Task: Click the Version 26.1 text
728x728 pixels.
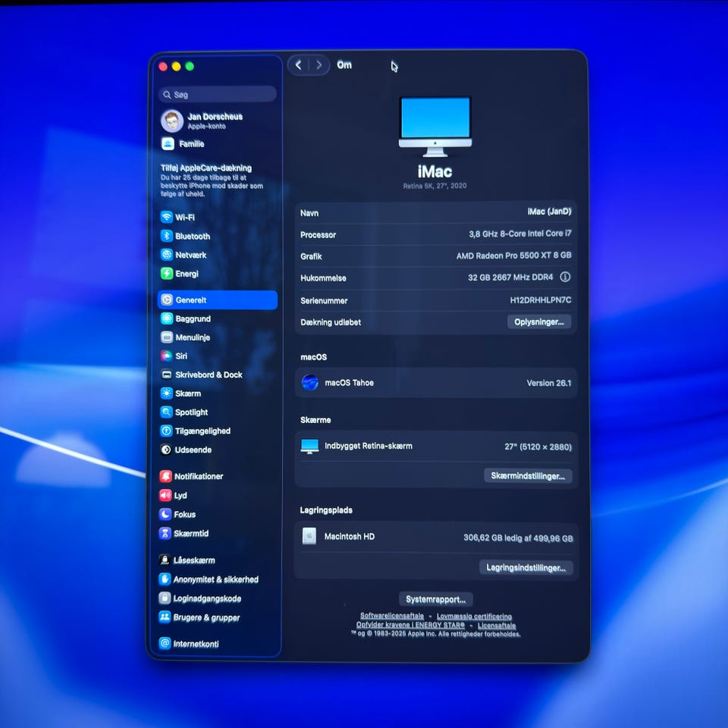Action: coord(549,383)
